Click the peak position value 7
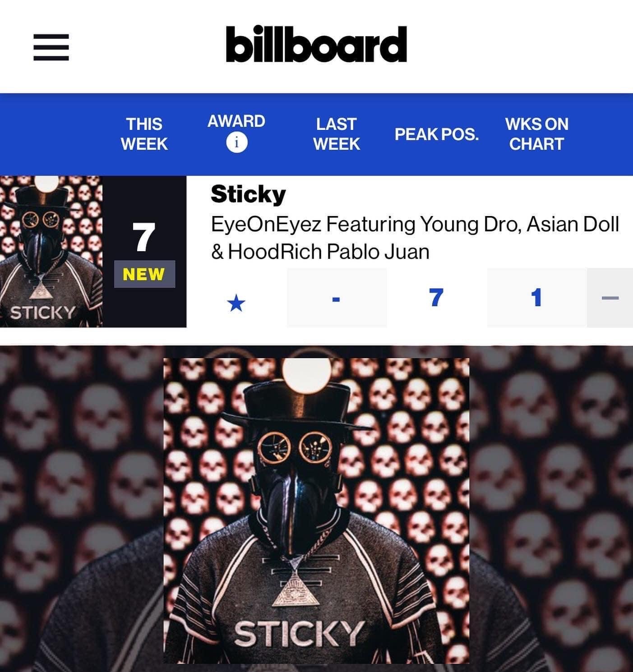Image resolution: width=633 pixels, height=672 pixels. (436, 298)
